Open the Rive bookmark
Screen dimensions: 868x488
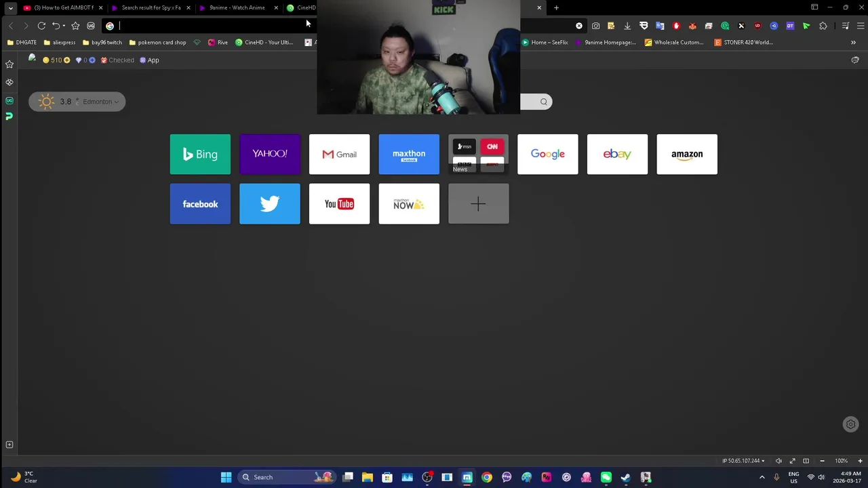pos(218,42)
